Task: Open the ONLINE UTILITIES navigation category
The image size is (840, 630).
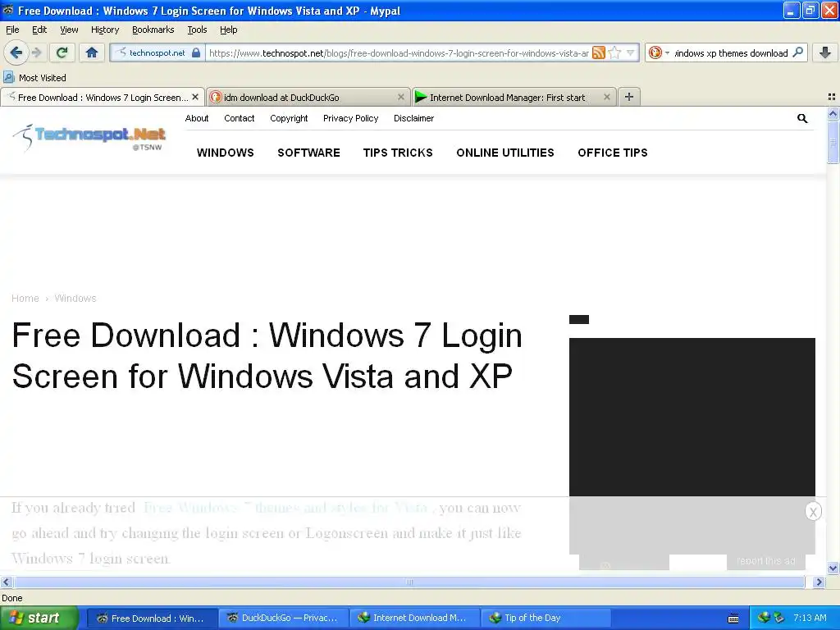Action: coord(505,153)
